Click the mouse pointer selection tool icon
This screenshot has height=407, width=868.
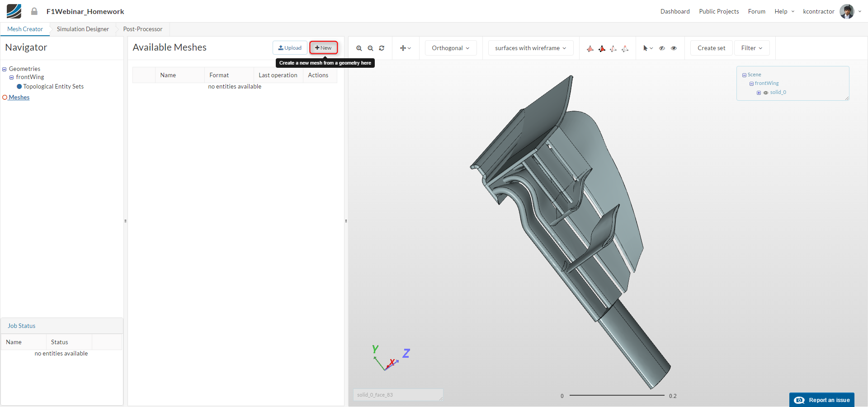pyautogui.click(x=646, y=48)
